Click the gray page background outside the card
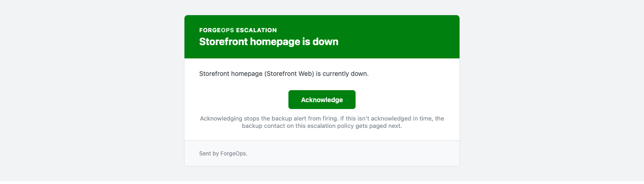The width and height of the screenshot is (644, 184). [x=92, y=92]
